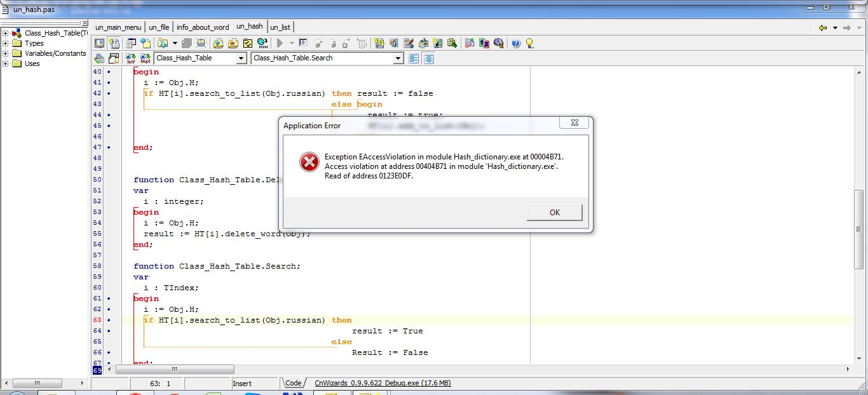Click the code editor horizontal scrollbar thumb
The width and height of the screenshot is (868, 395).
click(172, 369)
